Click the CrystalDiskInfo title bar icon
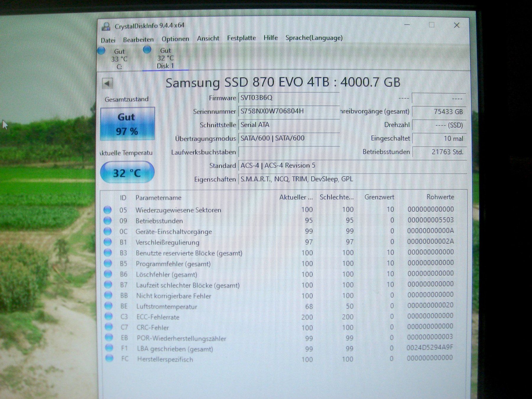 pos(106,26)
